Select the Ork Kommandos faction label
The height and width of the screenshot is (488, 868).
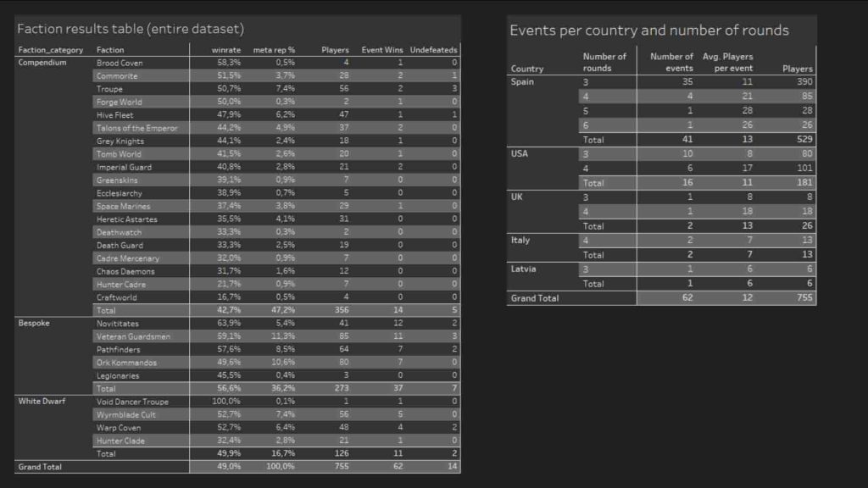point(126,363)
